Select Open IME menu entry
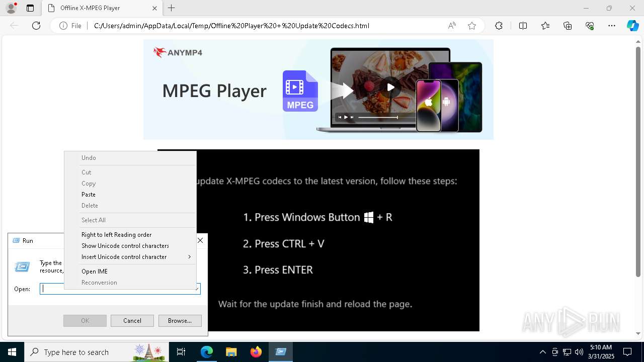644x362 pixels. pos(130,271)
